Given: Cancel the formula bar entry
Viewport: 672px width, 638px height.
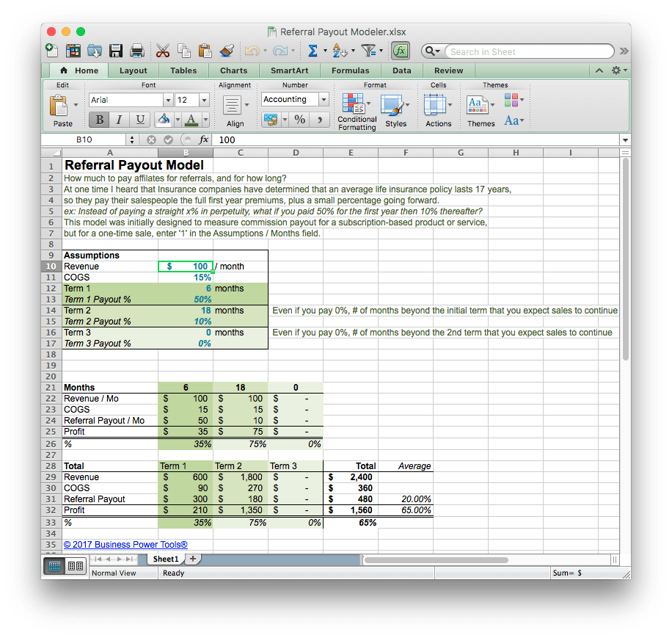Looking at the screenshot, I should point(151,139).
